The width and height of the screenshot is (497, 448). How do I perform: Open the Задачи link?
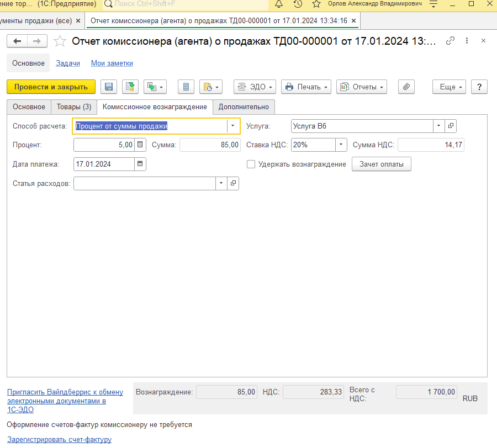68,63
